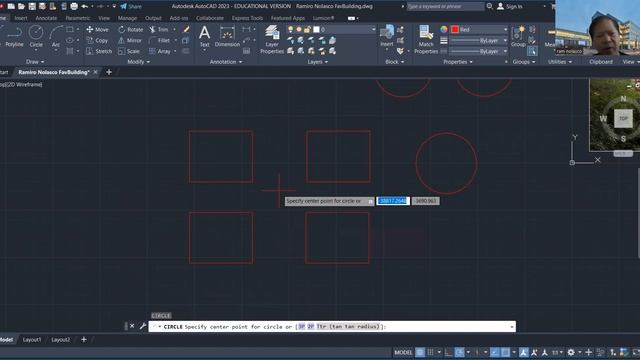
Task: Click the Text annotation tool
Action: [x=204, y=36]
